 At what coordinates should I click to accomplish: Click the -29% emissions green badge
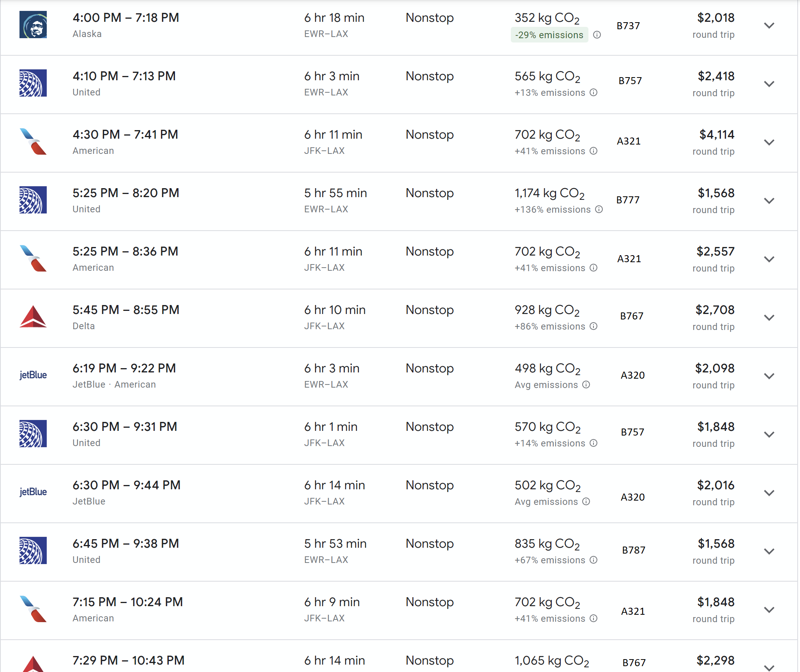[x=549, y=35]
